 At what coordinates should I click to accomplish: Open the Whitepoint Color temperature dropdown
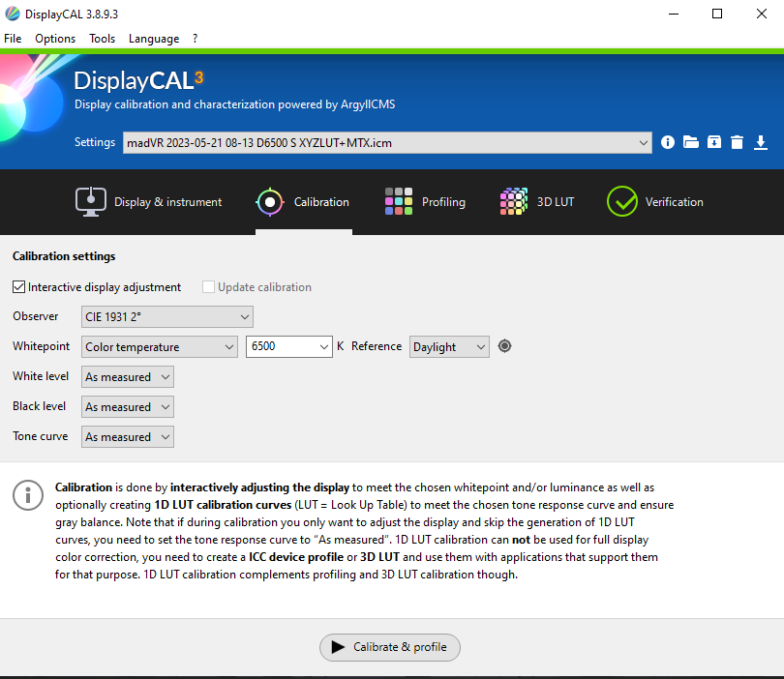tap(160, 346)
